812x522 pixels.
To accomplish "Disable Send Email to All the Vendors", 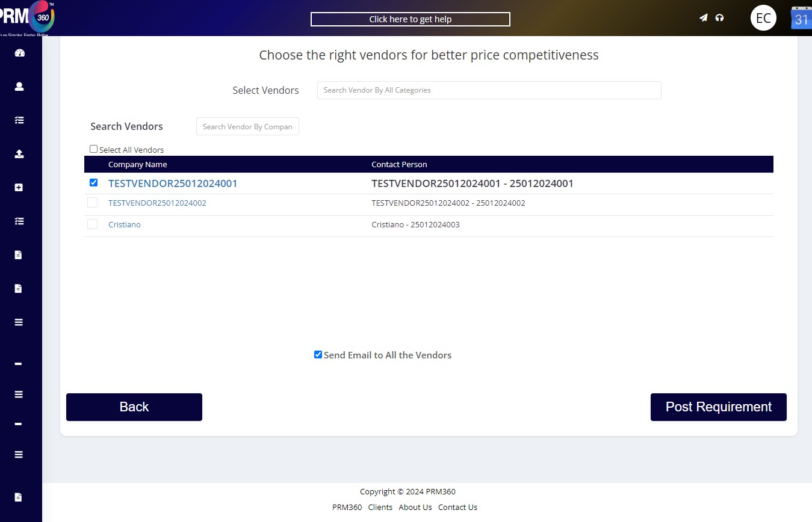I will (318, 355).
